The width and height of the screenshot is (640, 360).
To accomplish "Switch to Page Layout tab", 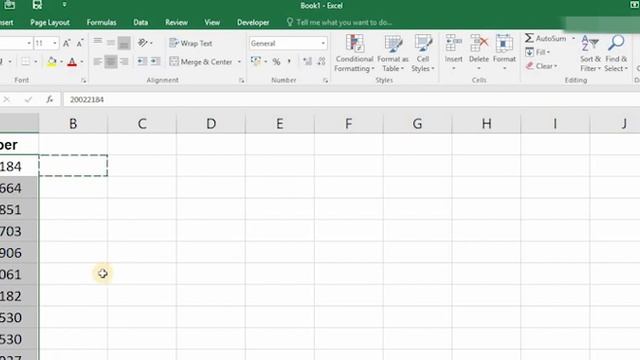I will click(x=50, y=22).
